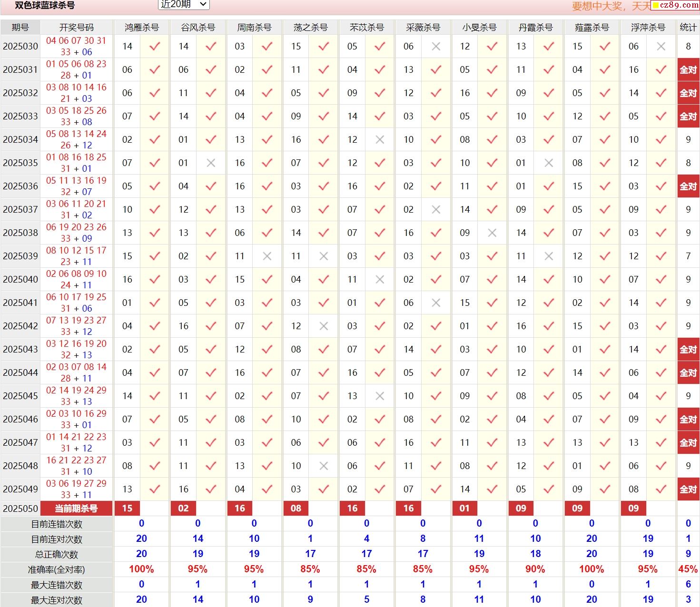The image size is (700, 607).
Task: Click the X mark for 浮萍杀号 in row 2025030
Action: pyautogui.click(x=661, y=47)
